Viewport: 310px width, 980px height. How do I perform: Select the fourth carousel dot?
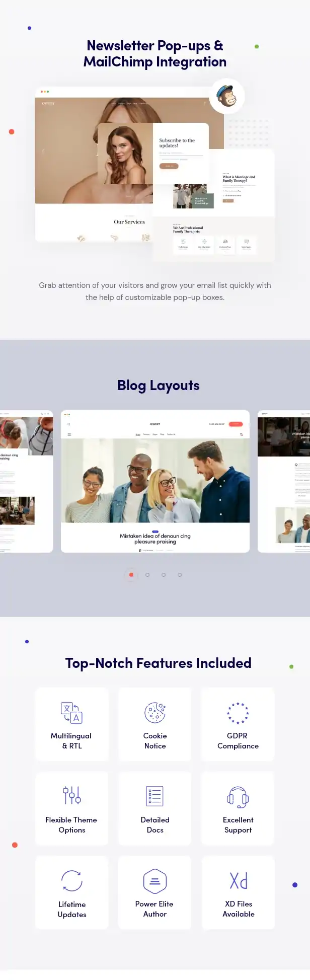click(180, 574)
